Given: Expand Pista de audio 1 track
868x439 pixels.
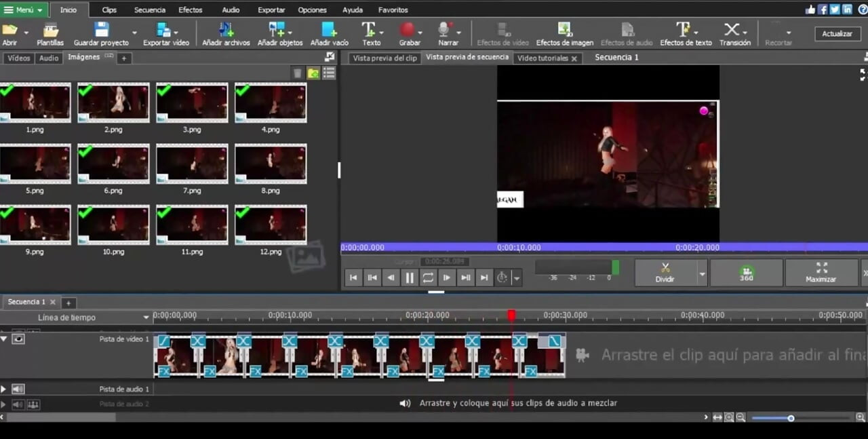Looking at the screenshot, I should tap(3, 389).
